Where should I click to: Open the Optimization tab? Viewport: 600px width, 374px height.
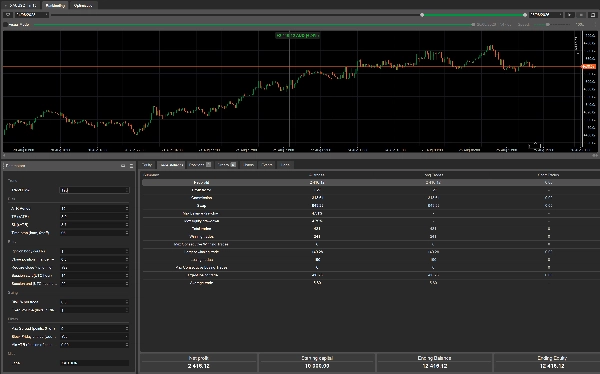point(83,5)
